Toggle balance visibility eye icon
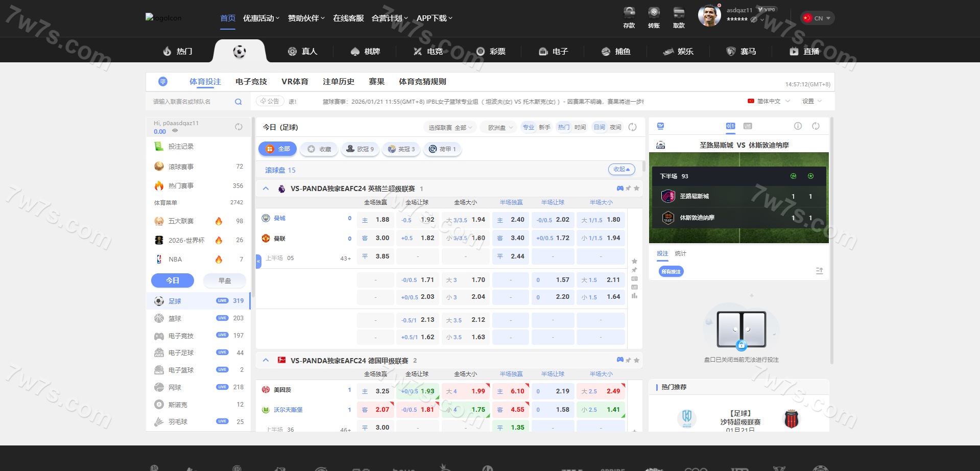 point(175,131)
